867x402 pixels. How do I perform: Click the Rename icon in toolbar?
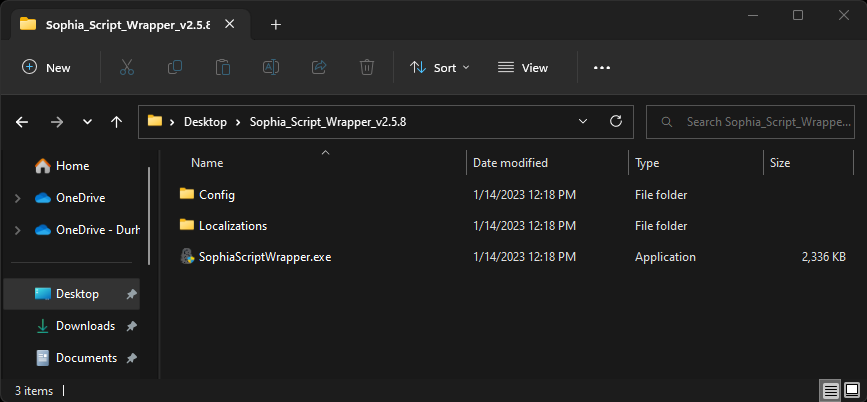tap(270, 67)
